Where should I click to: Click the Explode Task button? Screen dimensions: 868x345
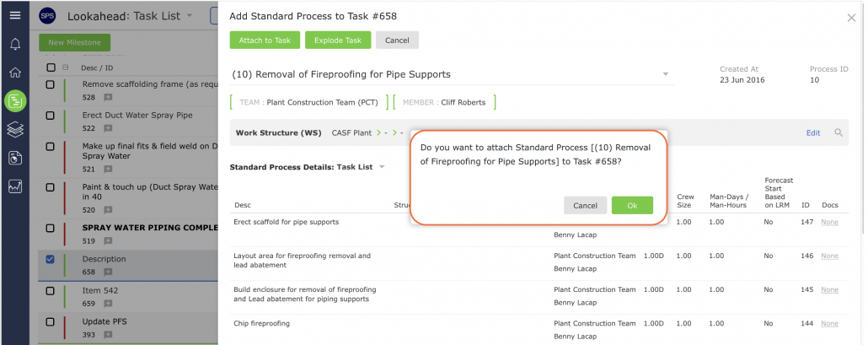tap(338, 40)
